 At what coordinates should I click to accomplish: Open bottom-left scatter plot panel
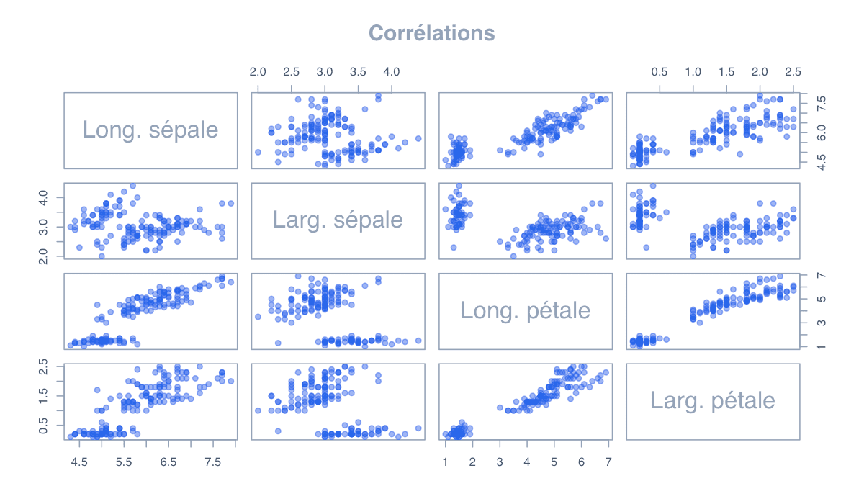pyautogui.click(x=150, y=401)
